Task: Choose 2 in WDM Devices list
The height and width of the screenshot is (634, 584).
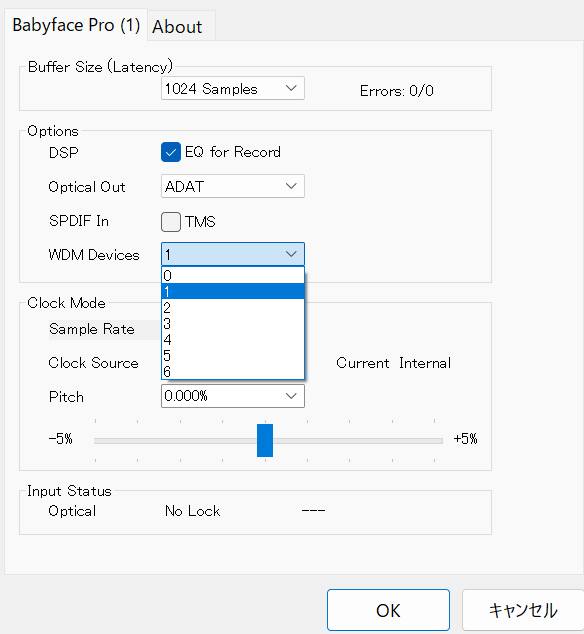Action: [233, 307]
